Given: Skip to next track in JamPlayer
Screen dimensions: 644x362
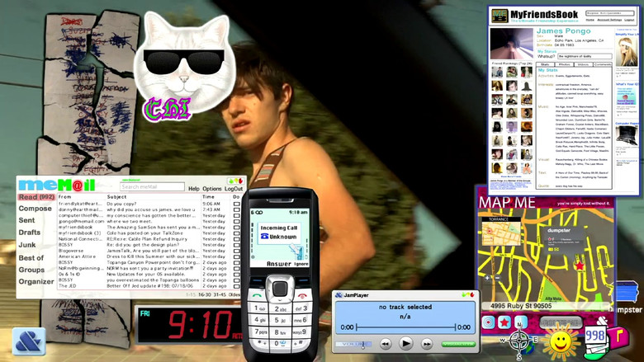Looking at the screenshot, I should [427, 343].
